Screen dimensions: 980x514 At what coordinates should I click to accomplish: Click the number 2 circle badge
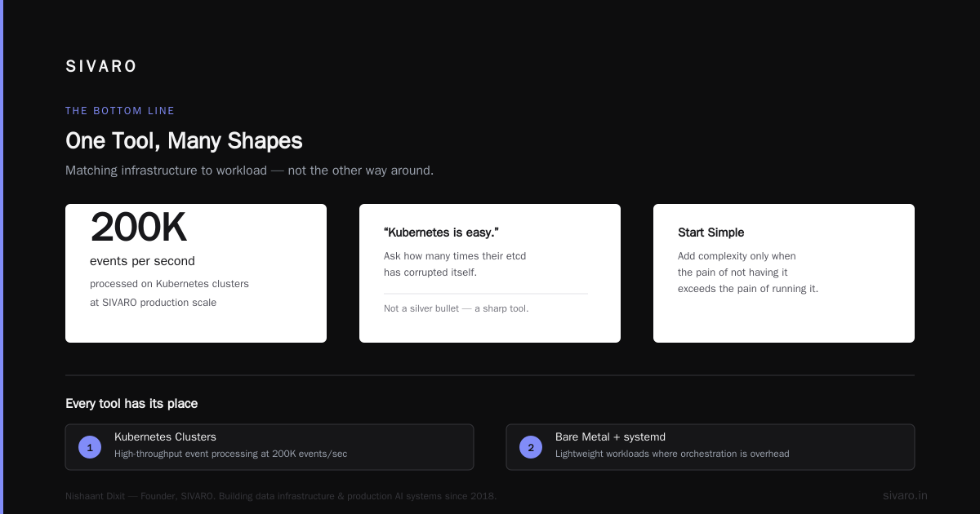531,447
